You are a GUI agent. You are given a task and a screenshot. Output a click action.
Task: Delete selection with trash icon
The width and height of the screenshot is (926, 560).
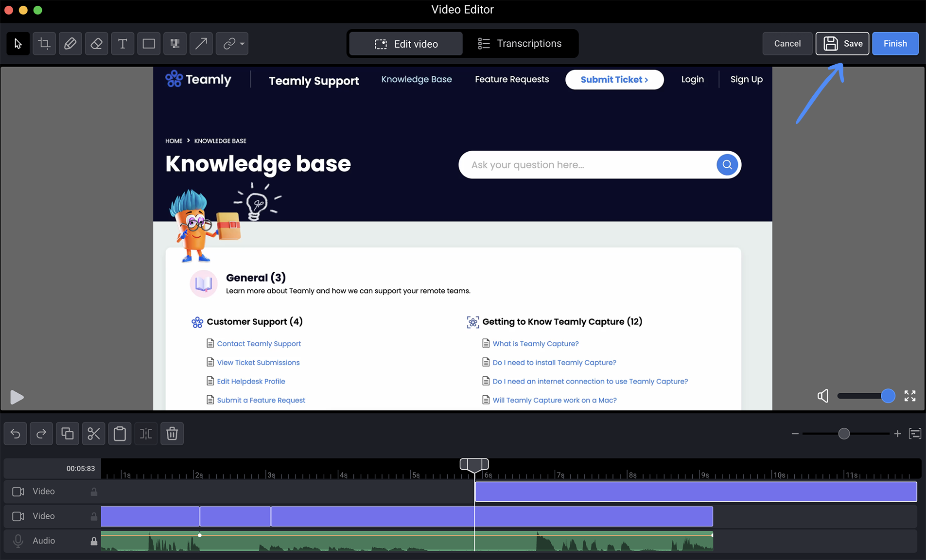click(x=172, y=434)
